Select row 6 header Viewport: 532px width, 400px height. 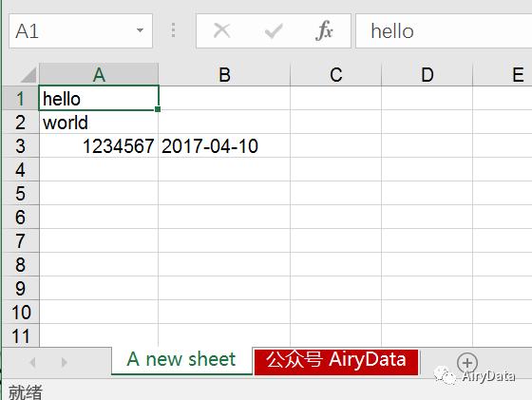tap(20, 218)
